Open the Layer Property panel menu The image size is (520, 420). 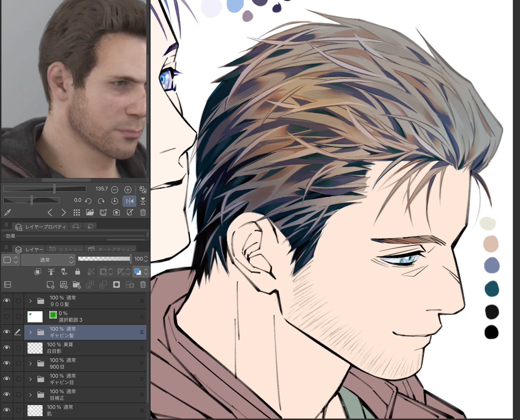pyautogui.click(x=6, y=225)
